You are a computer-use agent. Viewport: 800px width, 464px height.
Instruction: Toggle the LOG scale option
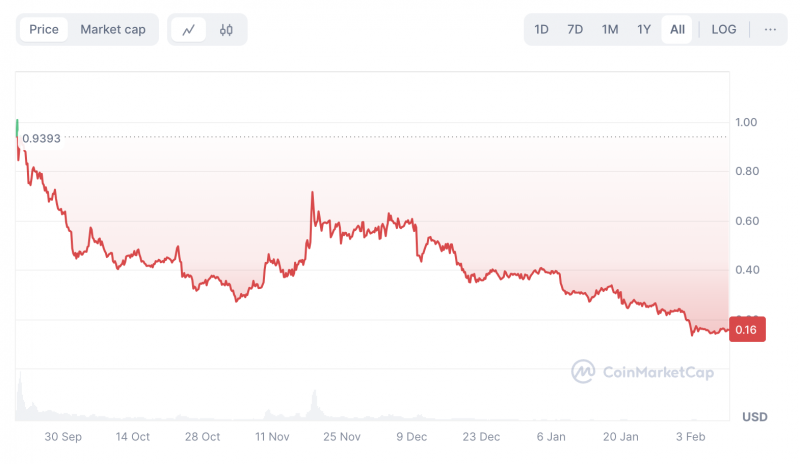pos(723,30)
